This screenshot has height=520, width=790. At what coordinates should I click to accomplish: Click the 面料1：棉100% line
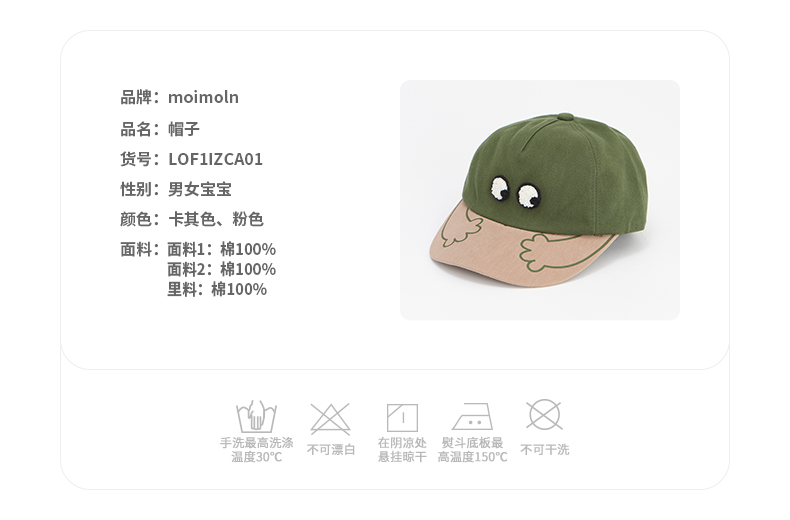(x=221, y=249)
